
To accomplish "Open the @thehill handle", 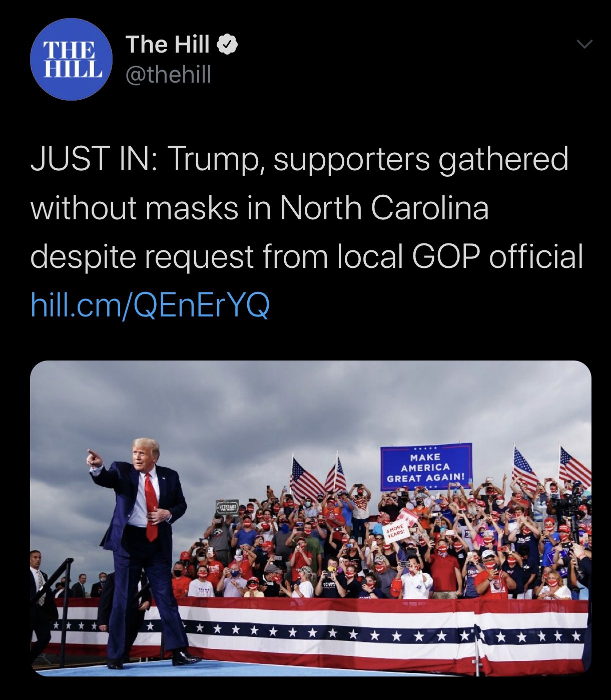I will tap(169, 75).
